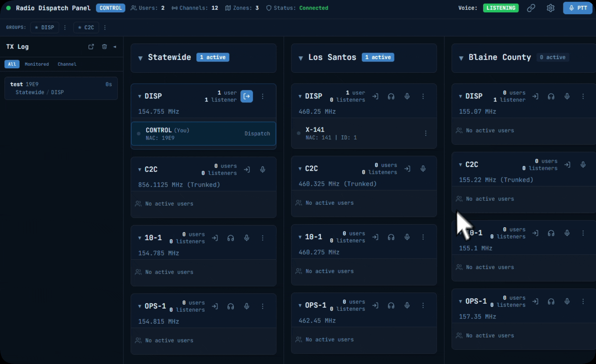Pop out the TX Log panel
Screen dimensions: 596x364
(x=91, y=47)
